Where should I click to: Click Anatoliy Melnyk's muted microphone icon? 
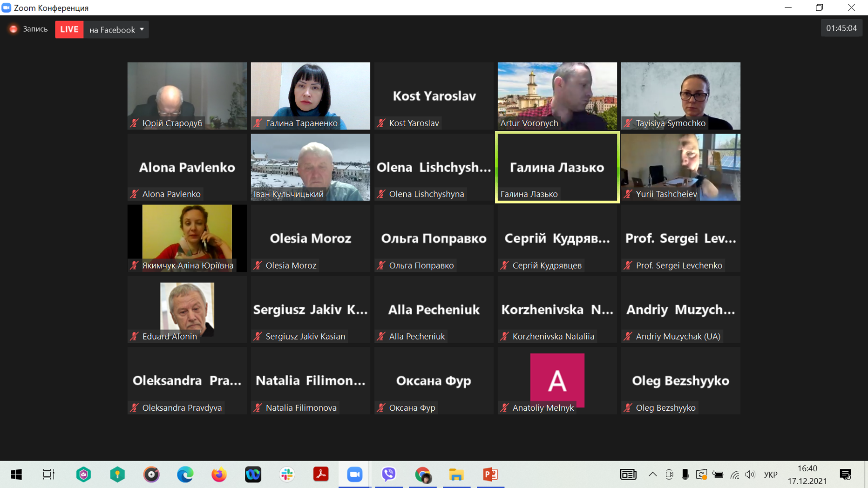[505, 407]
